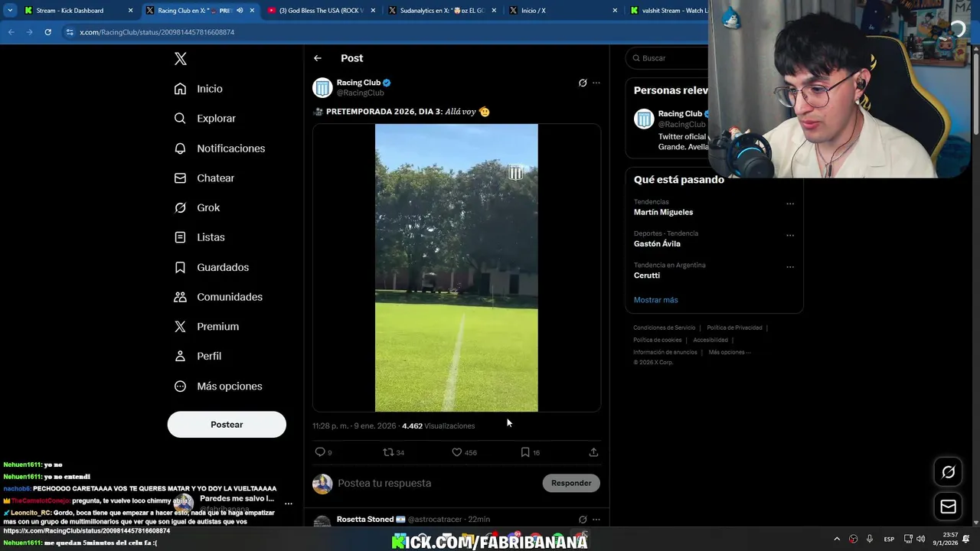Expand Más opciones in sidebar
The image size is (980, 551).
click(218, 386)
